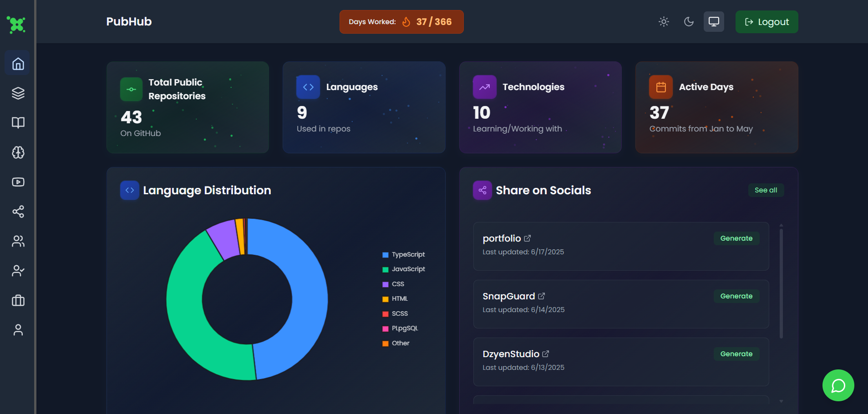Open the community users icon in sidebar
This screenshot has height=414, width=868.
click(x=17, y=241)
